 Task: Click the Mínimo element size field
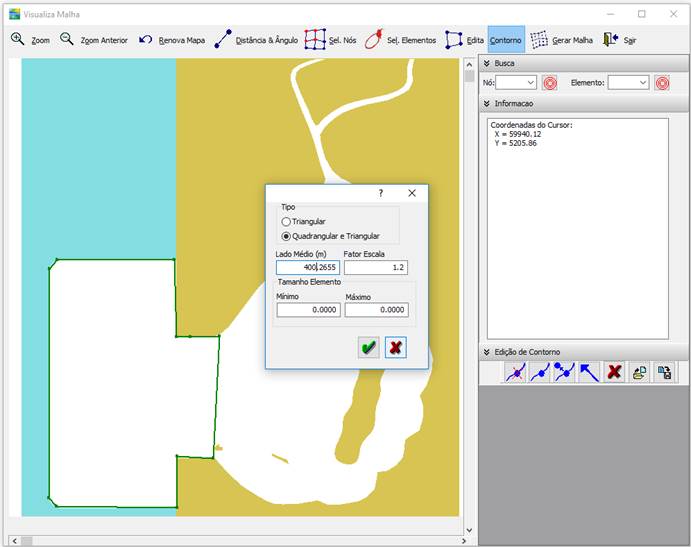(x=308, y=309)
